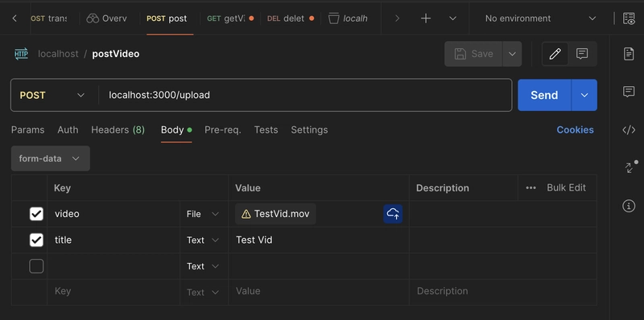This screenshot has width=644, height=320.
Task: Click the placeholder Key input field
Action: tap(114, 291)
